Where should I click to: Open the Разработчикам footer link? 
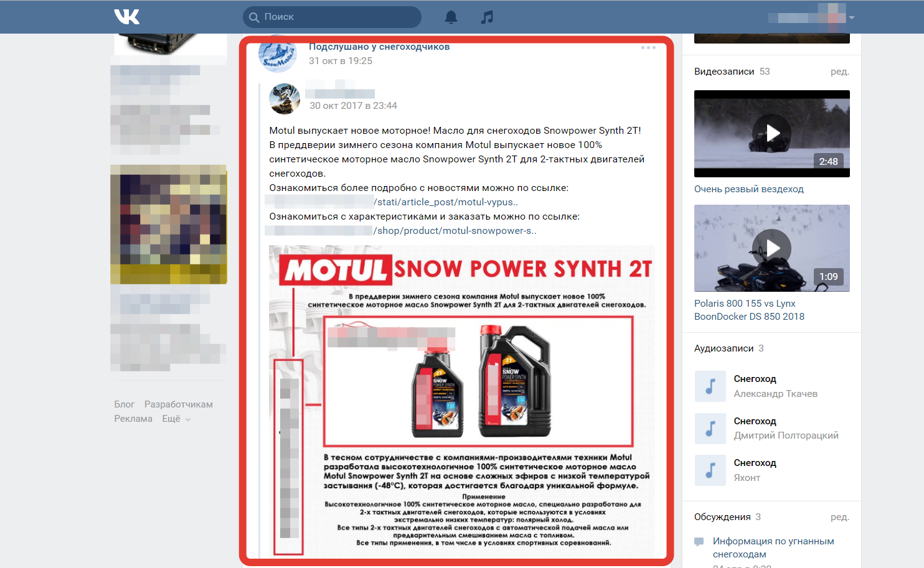pyautogui.click(x=179, y=404)
